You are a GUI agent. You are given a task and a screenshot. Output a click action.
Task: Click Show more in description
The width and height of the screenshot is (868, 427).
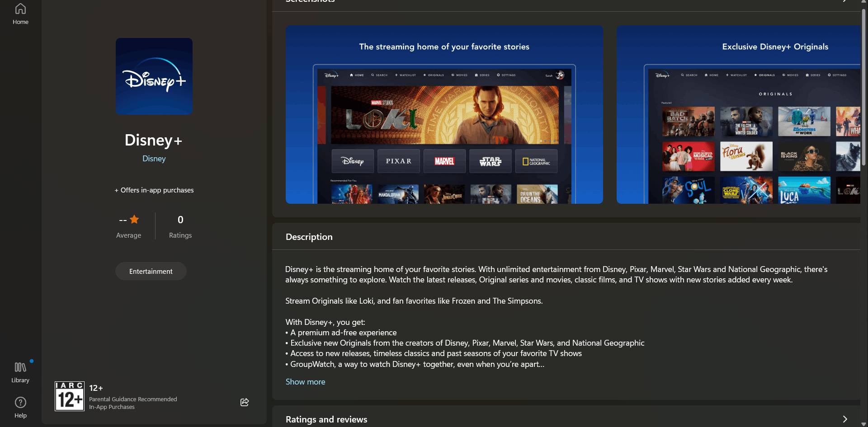[x=306, y=382]
